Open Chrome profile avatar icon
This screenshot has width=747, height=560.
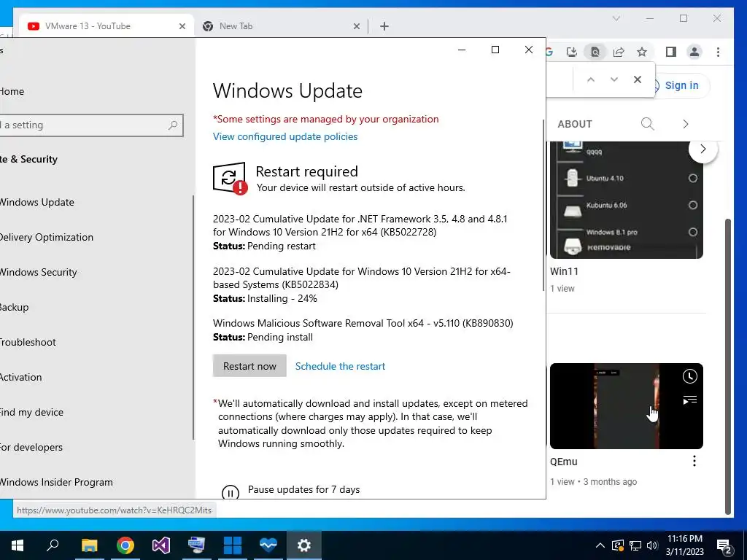(x=694, y=52)
